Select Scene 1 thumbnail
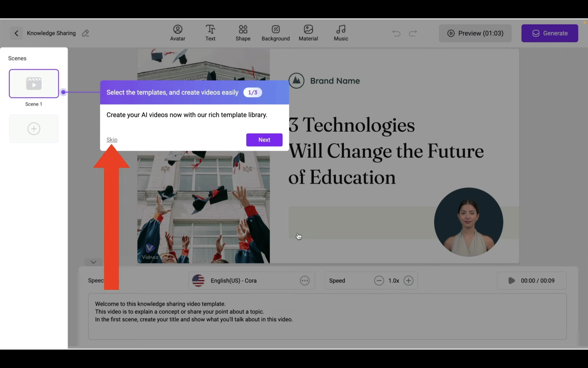The width and height of the screenshot is (588, 368). pos(34,83)
